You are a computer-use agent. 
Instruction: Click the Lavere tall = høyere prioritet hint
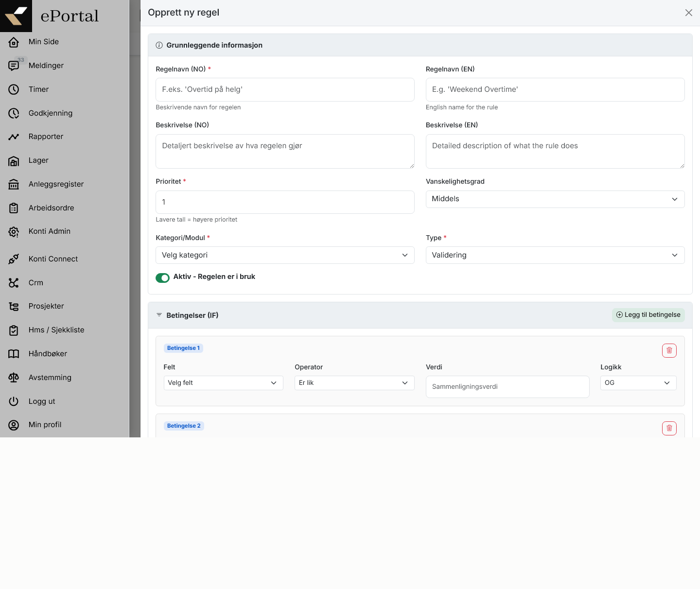(x=196, y=220)
